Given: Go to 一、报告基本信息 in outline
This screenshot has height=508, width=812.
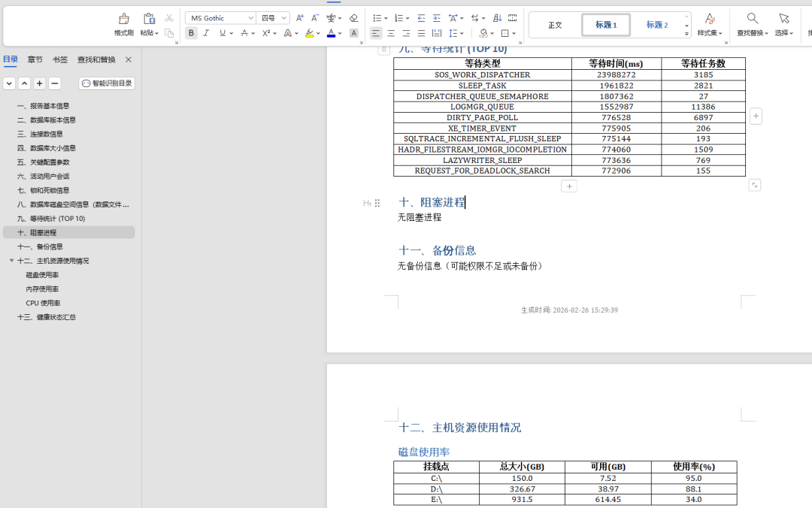Looking at the screenshot, I should (x=43, y=106).
